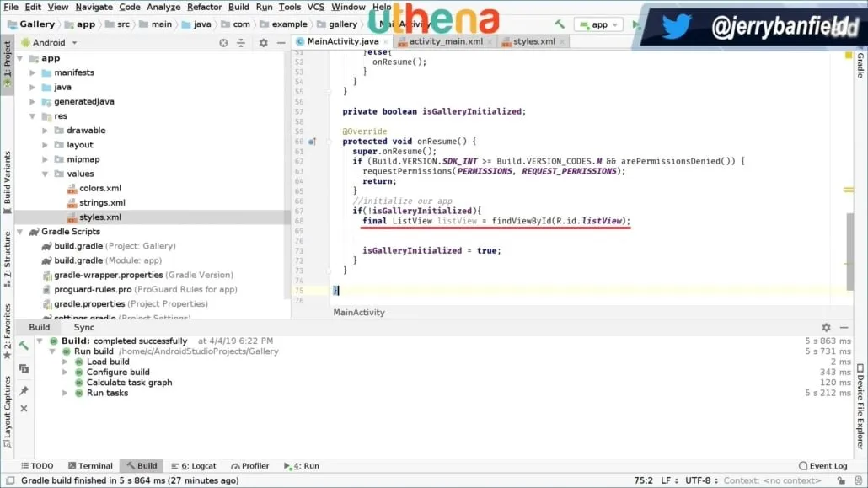
Task: Toggle the 2: Favorites tool window
Action: 8,331
